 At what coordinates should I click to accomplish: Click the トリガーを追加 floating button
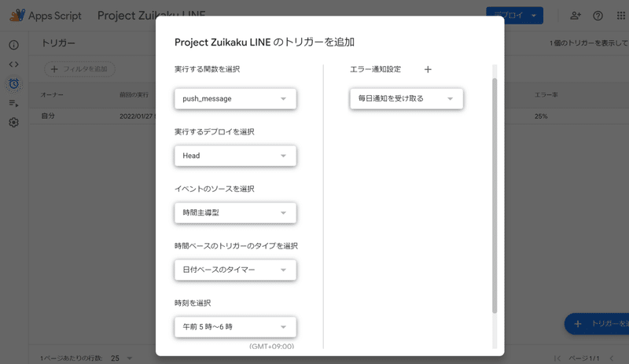pos(597,323)
